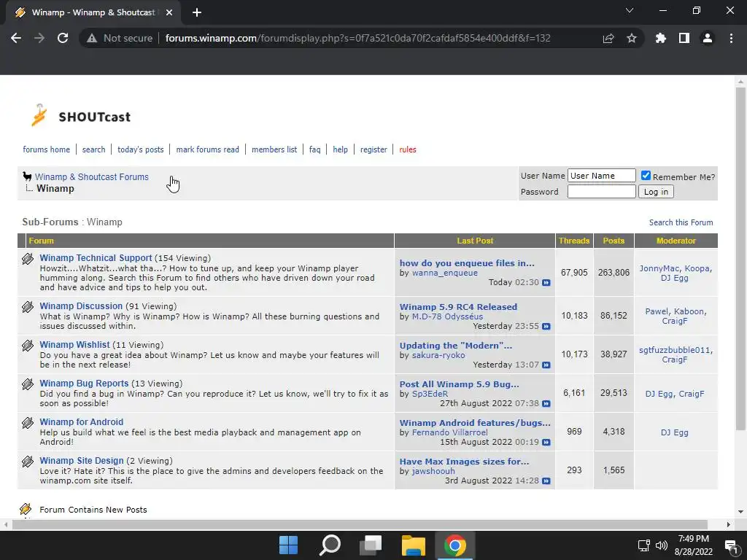Click forum icon beside Winamp Wishlist

tap(28, 345)
